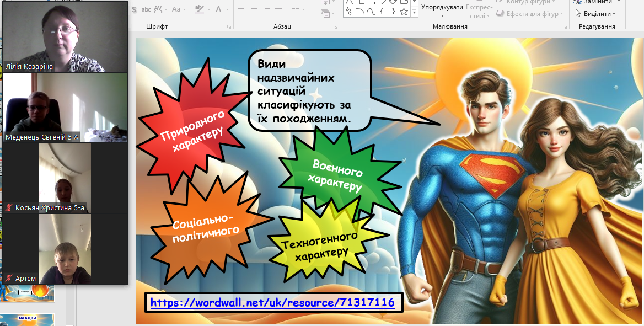Open the Абзац paragraph dialog launcher

[336, 26]
